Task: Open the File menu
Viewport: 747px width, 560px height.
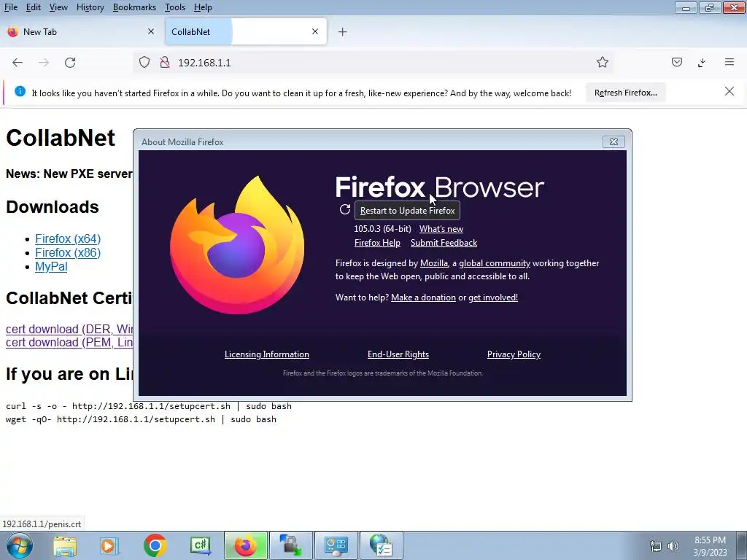Action: (10, 7)
